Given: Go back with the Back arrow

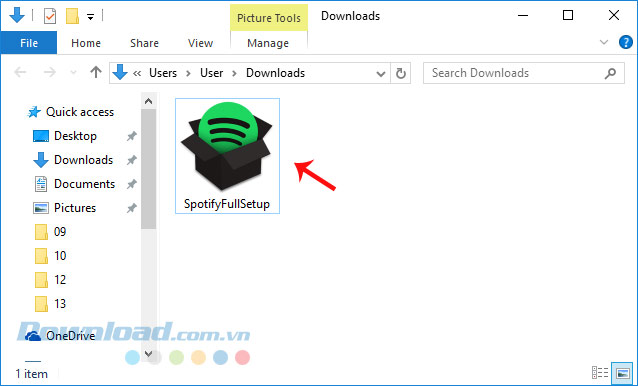Looking at the screenshot, I should click(20, 73).
